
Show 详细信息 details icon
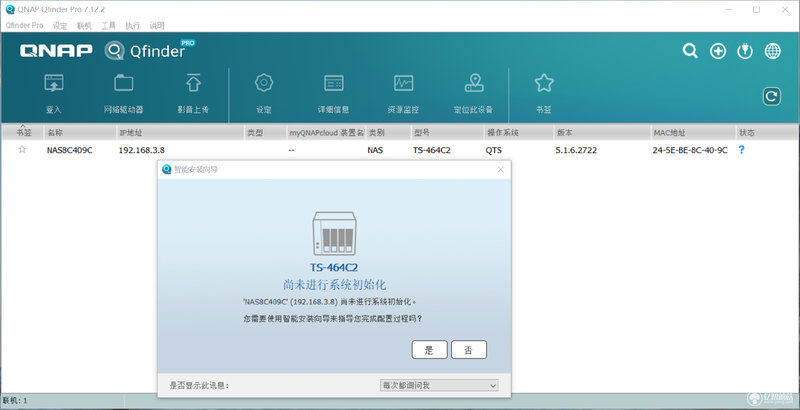[x=334, y=83]
